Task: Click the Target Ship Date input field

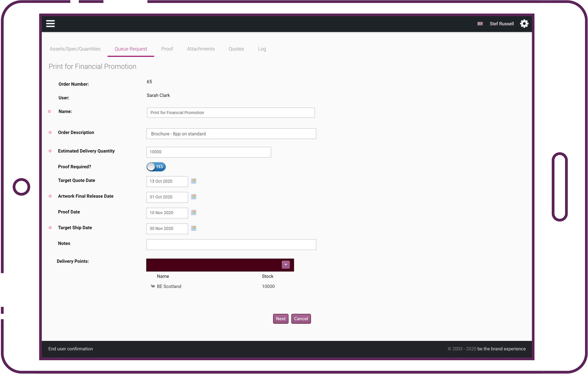Action: point(167,229)
